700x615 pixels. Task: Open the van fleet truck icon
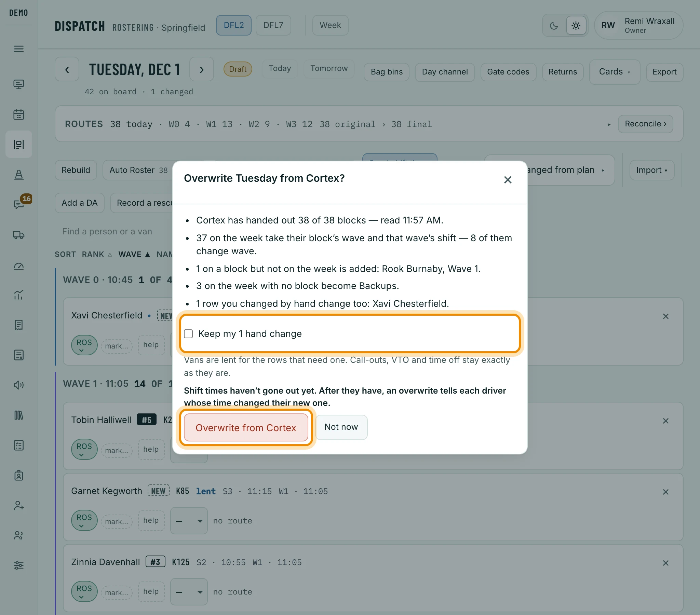[19, 235]
